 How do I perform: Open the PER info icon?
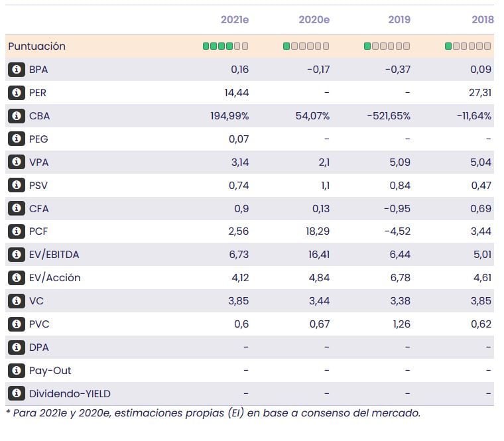pyautogui.click(x=16, y=93)
